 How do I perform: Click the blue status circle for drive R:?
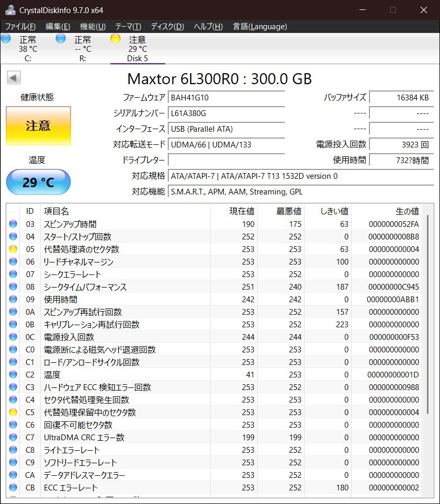click(x=61, y=39)
